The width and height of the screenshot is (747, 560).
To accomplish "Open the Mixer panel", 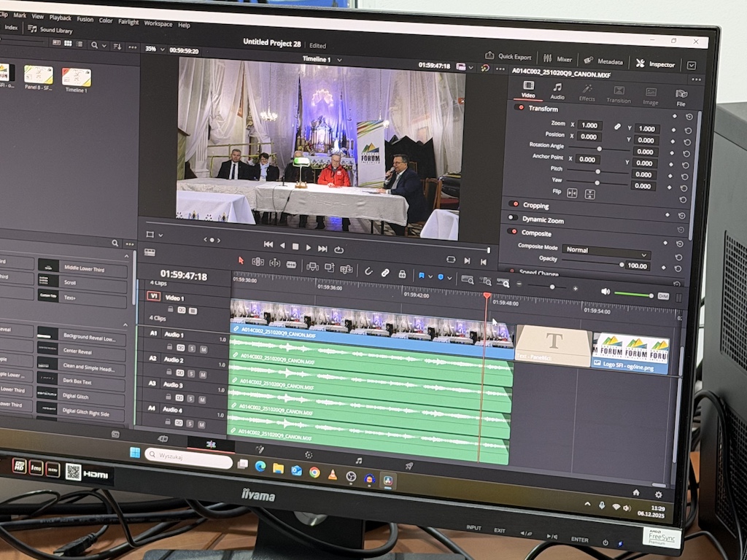I will [x=558, y=59].
